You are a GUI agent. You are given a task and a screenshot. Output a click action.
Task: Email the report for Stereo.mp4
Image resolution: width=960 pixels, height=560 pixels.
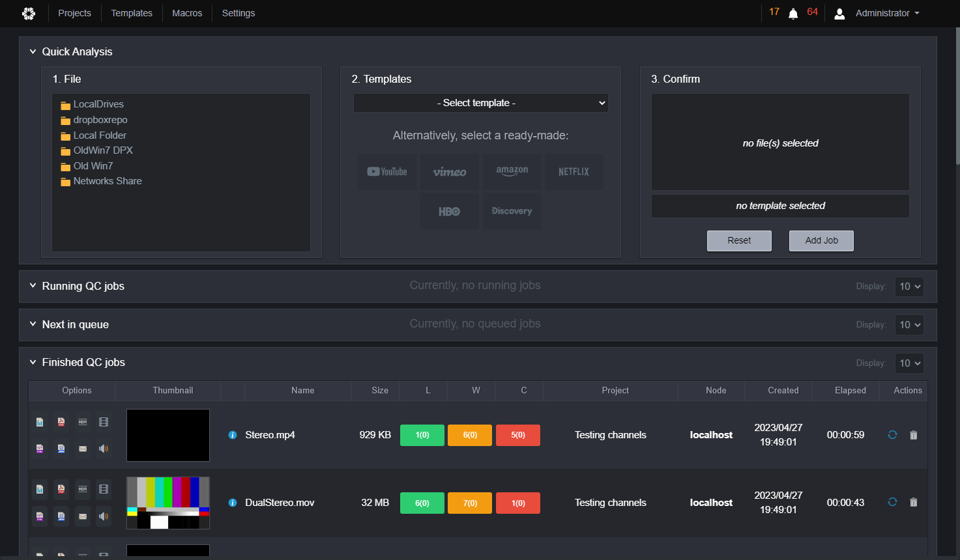[x=83, y=449]
